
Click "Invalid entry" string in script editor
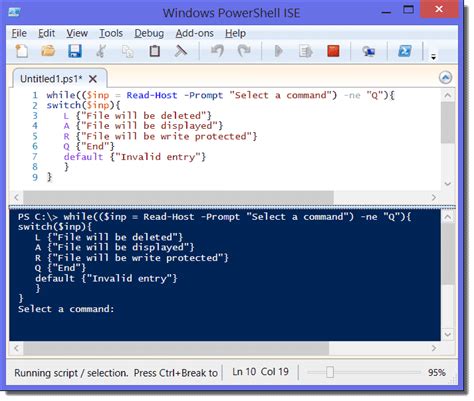[x=158, y=157]
